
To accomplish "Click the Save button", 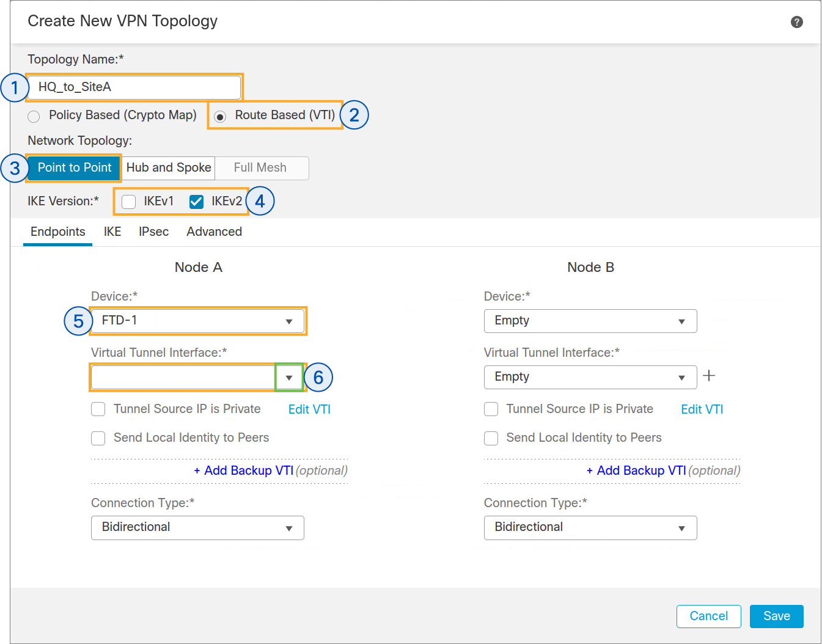I will 777,617.
